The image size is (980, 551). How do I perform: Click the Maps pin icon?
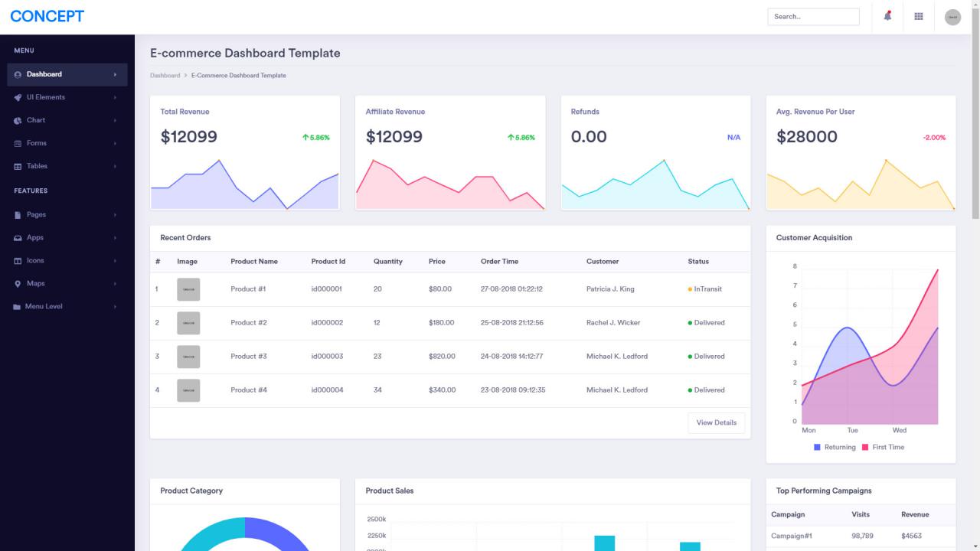tap(18, 284)
